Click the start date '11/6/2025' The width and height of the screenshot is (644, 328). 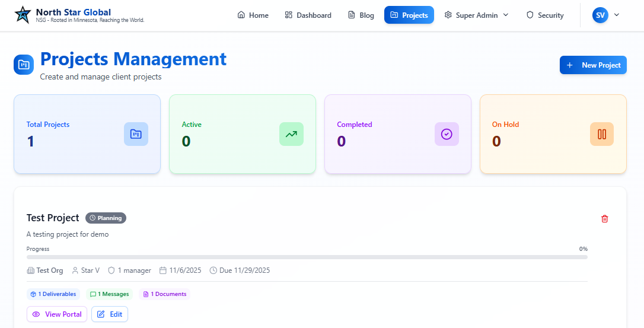point(185,270)
